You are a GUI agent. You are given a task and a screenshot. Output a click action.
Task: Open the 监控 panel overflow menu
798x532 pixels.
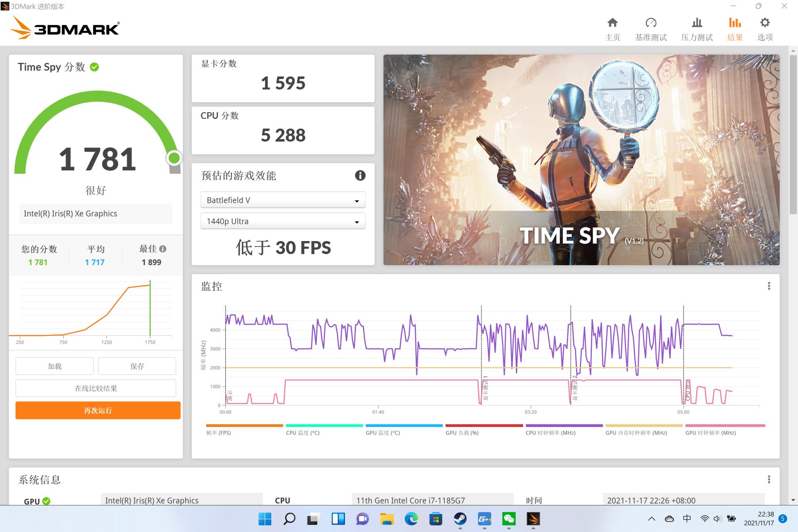click(x=770, y=286)
